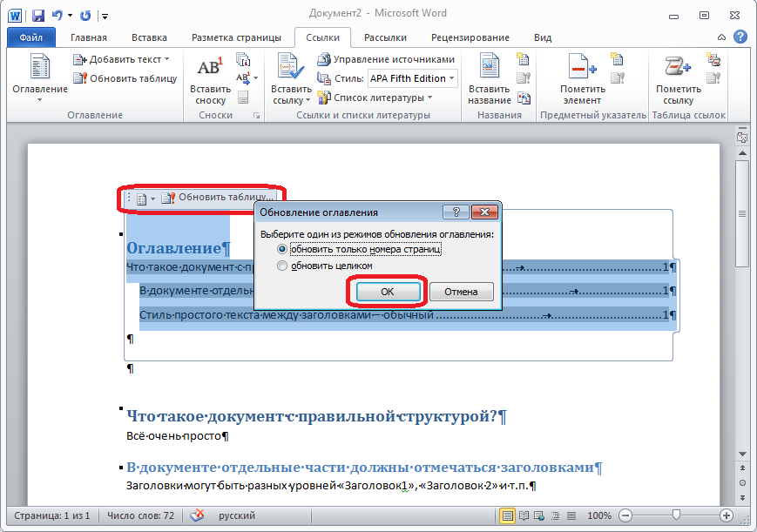Confirm the dialog with OK

tap(388, 292)
